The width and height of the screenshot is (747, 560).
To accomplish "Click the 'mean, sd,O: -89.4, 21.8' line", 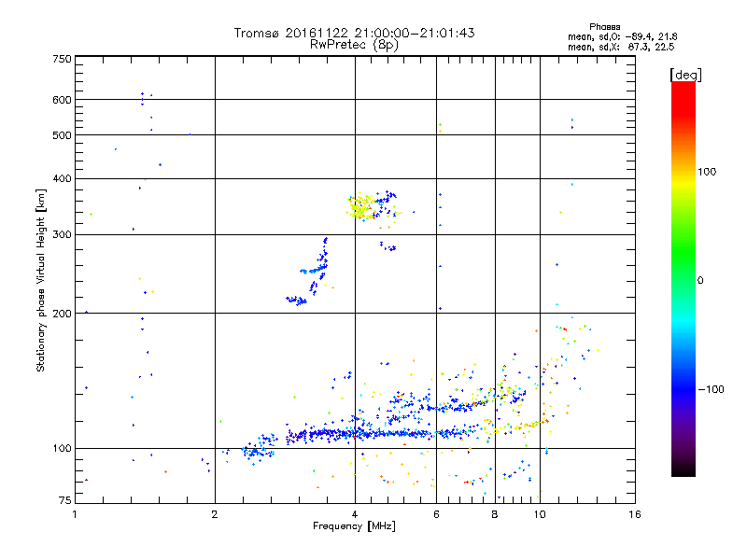I will (x=622, y=36).
